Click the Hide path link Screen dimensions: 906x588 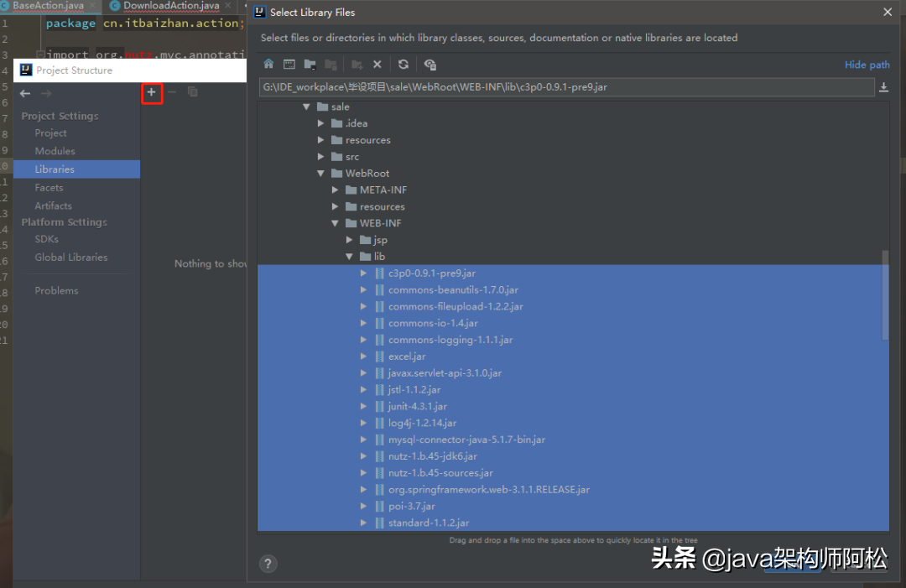[x=867, y=65]
